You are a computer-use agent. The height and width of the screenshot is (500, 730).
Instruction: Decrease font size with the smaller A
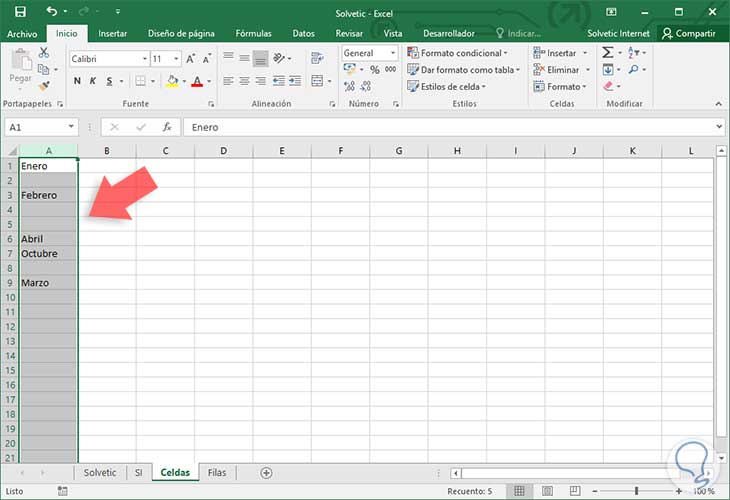click(x=207, y=59)
